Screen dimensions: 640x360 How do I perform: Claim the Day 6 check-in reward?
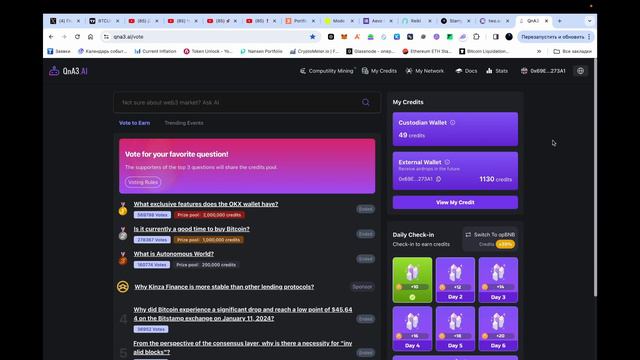click(x=498, y=329)
